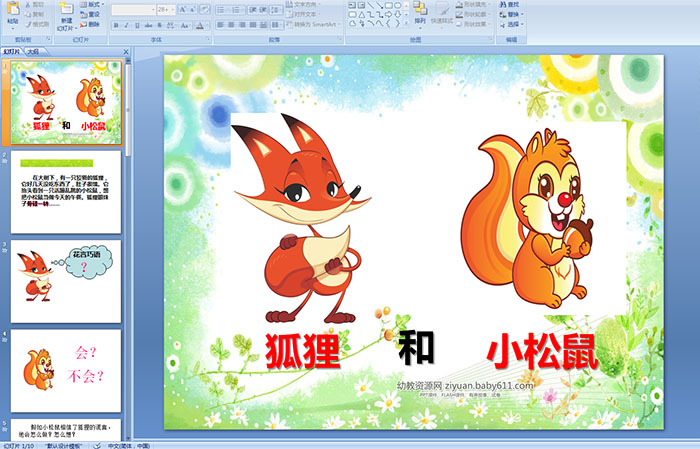Open the Character Spacing dropdown
Screen dimensions: 700x449
coord(171,25)
